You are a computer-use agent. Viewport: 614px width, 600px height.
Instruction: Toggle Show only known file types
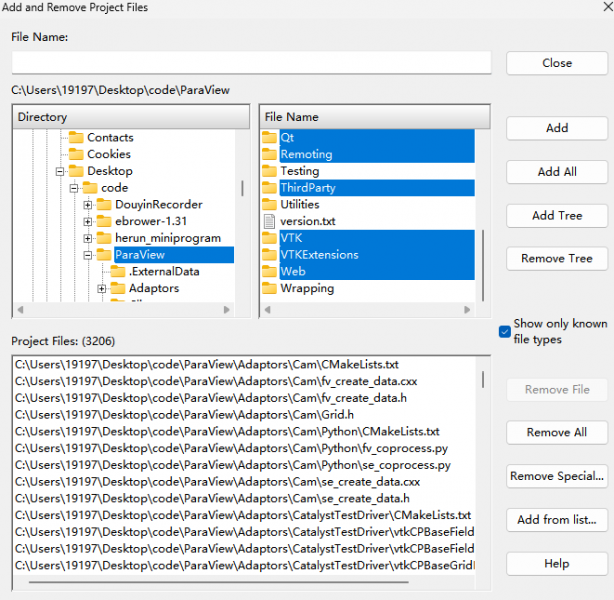pyautogui.click(x=505, y=332)
